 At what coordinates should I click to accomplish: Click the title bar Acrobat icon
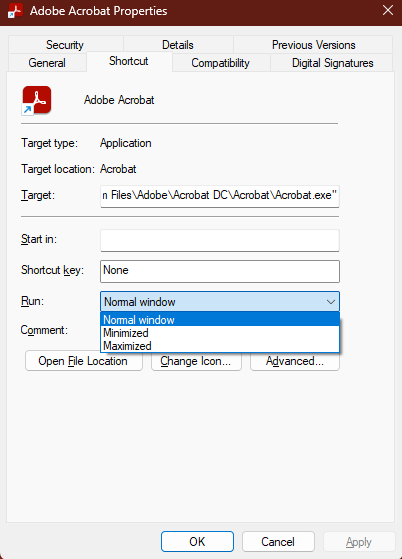tap(15, 11)
